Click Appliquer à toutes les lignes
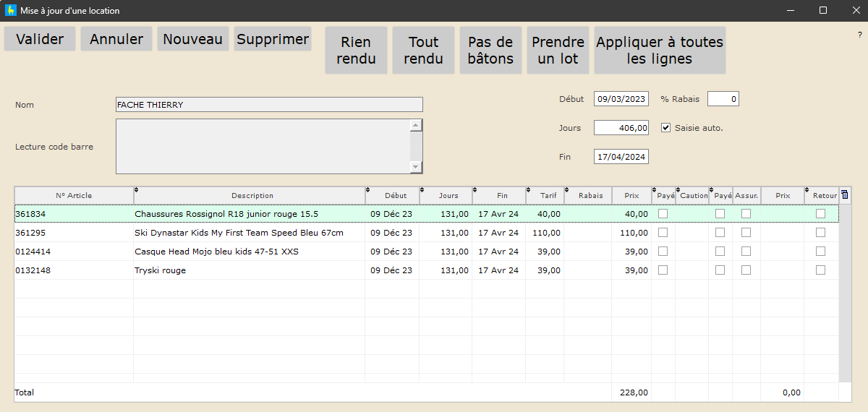Viewport: 868px width, 412px height. 660,51
